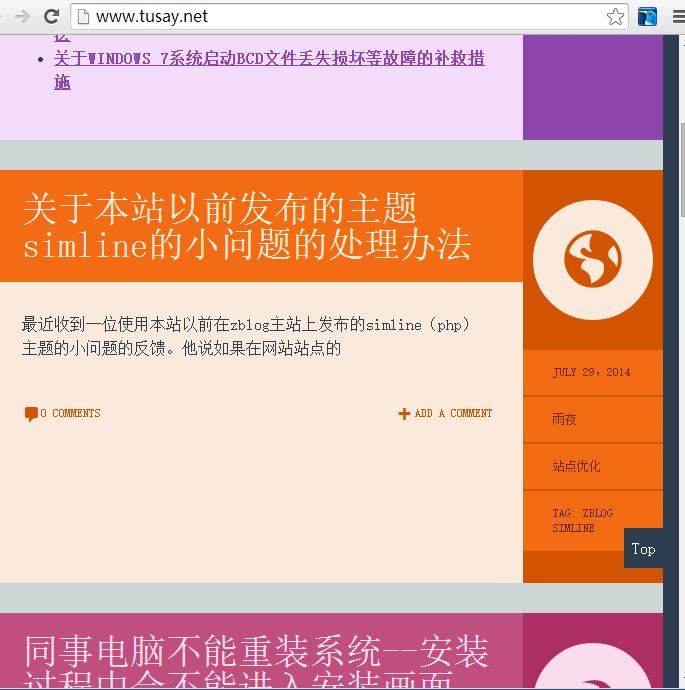Open the 同事电脑不能重装系统 post title
This screenshot has width=685, height=690.
point(256,662)
